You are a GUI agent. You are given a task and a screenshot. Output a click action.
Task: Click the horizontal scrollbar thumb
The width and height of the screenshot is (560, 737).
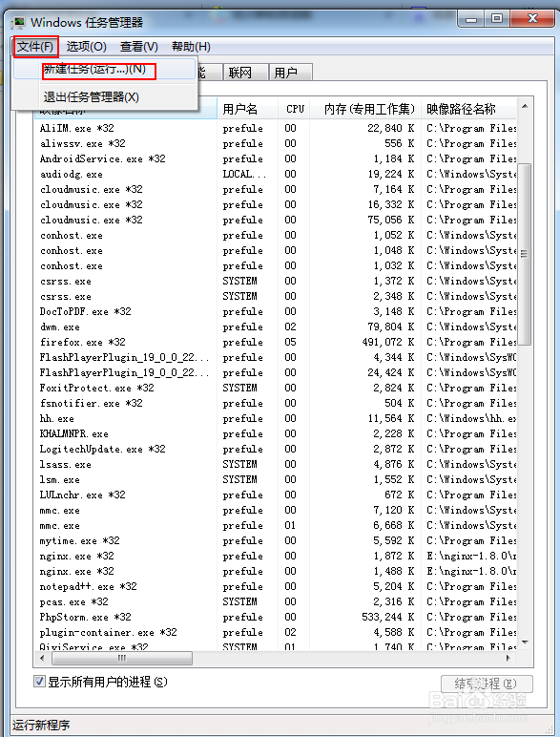point(122,658)
